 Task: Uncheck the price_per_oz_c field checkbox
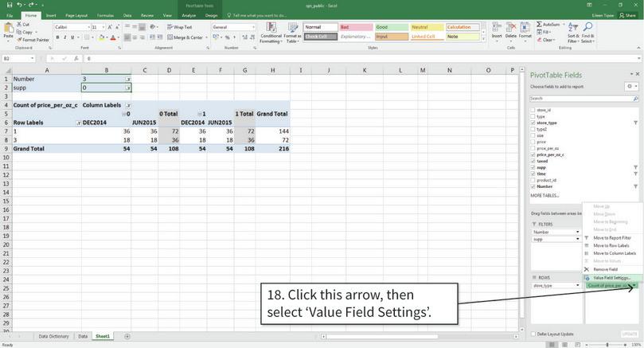click(x=533, y=154)
